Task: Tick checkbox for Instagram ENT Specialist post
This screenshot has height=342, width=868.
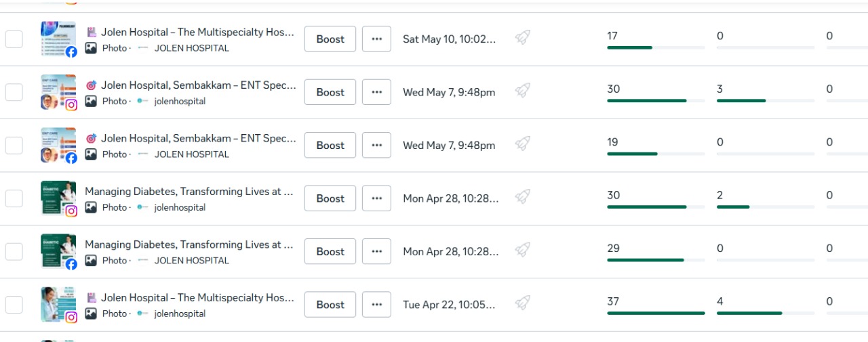Action: (x=14, y=92)
